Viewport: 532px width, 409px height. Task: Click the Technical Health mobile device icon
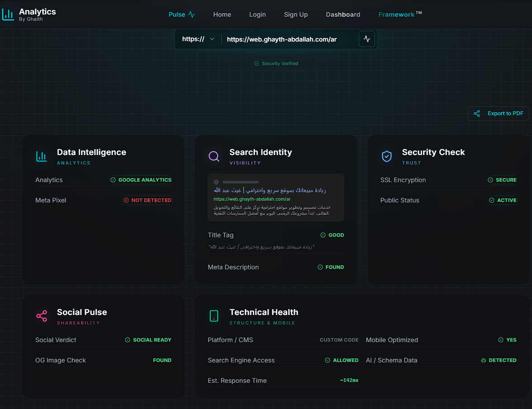click(214, 316)
